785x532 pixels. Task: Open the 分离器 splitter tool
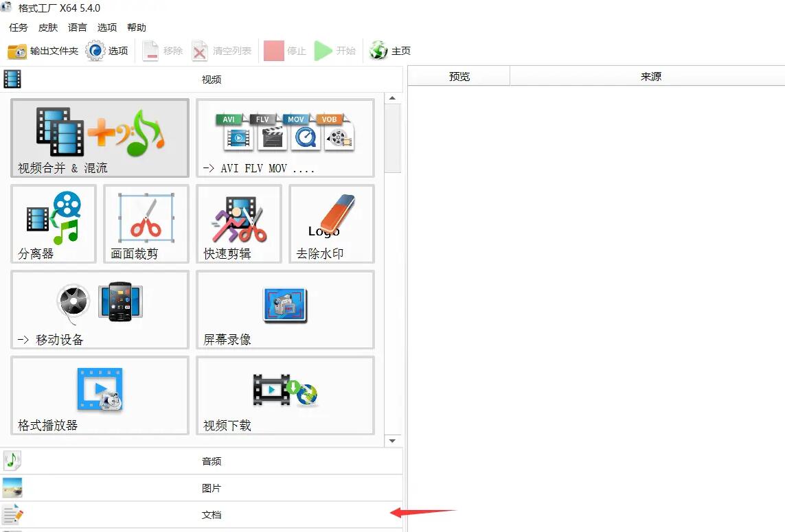[x=53, y=224]
